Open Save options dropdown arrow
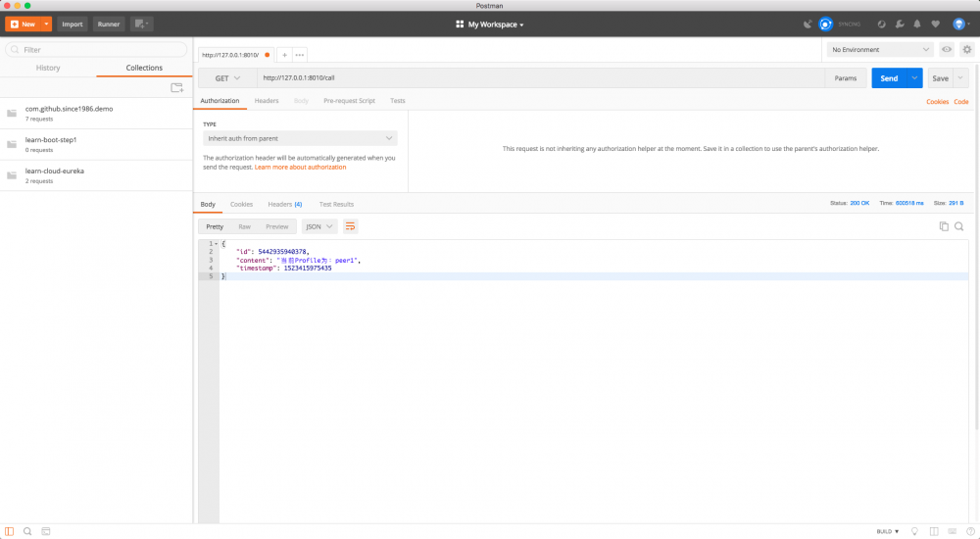This screenshot has height=539, width=980. click(960, 78)
